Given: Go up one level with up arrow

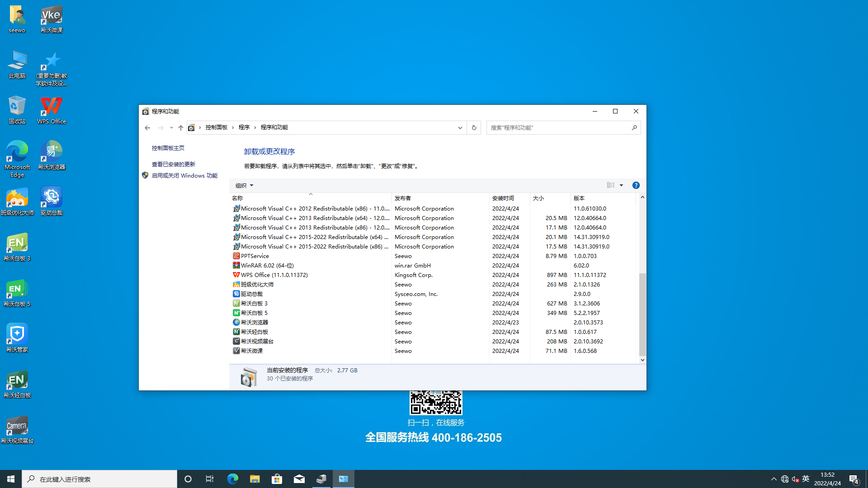Looking at the screenshot, I should tap(181, 128).
